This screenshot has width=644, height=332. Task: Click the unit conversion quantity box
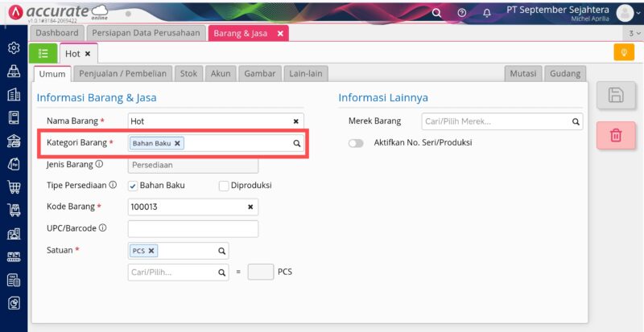260,272
